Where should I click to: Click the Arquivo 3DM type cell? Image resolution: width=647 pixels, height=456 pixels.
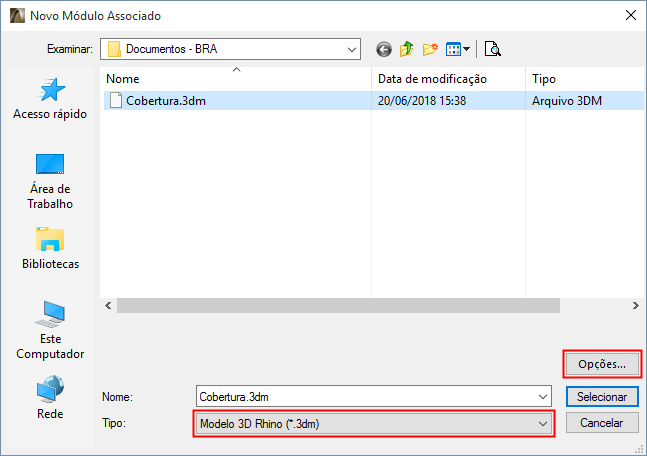(567, 101)
